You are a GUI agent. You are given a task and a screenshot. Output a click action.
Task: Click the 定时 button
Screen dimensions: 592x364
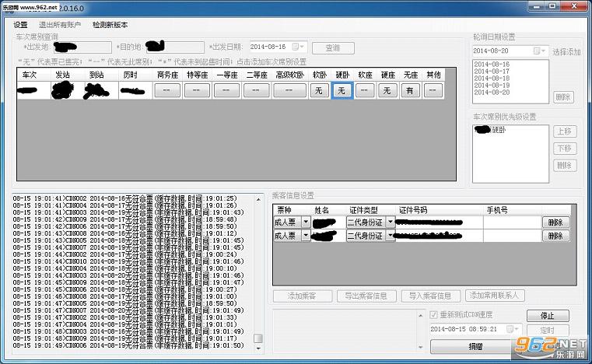pos(548,330)
